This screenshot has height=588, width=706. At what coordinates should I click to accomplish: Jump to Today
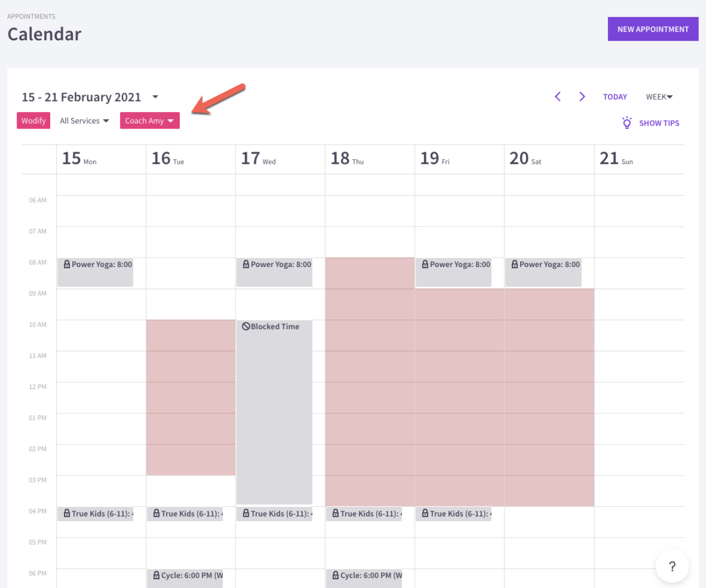click(615, 97)
